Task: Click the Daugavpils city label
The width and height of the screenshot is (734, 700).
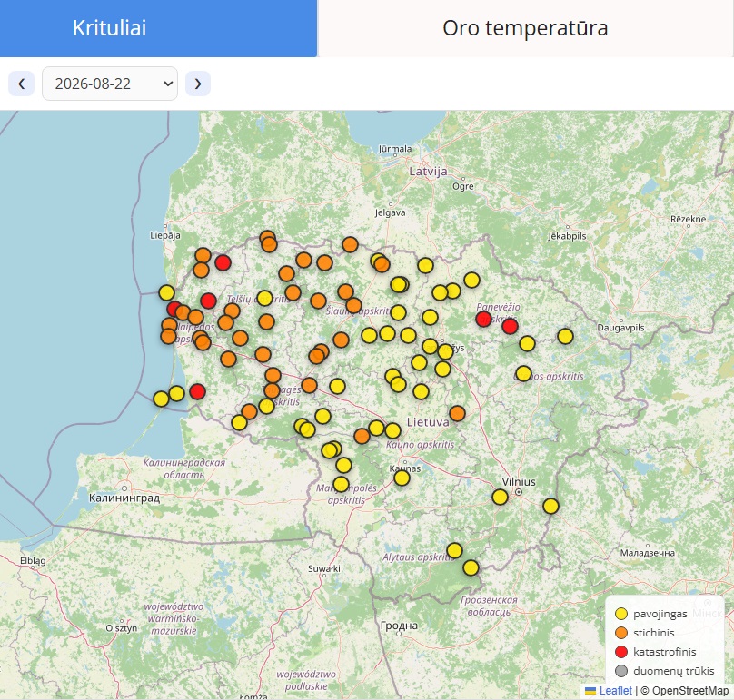Action: (620, 328)
